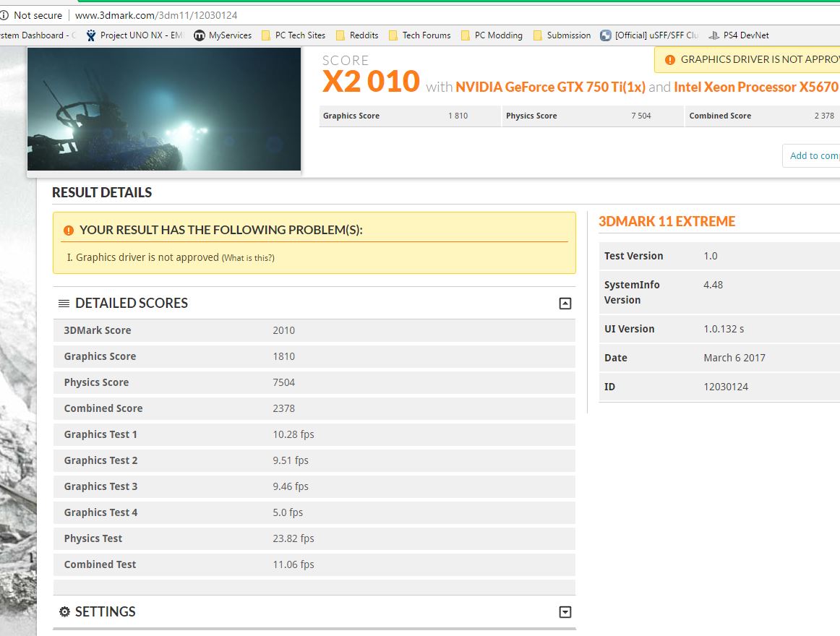840x636 pixels.
Task: Click the Combined Score 2 378 summary cell
Action: [x=763, y=116]
